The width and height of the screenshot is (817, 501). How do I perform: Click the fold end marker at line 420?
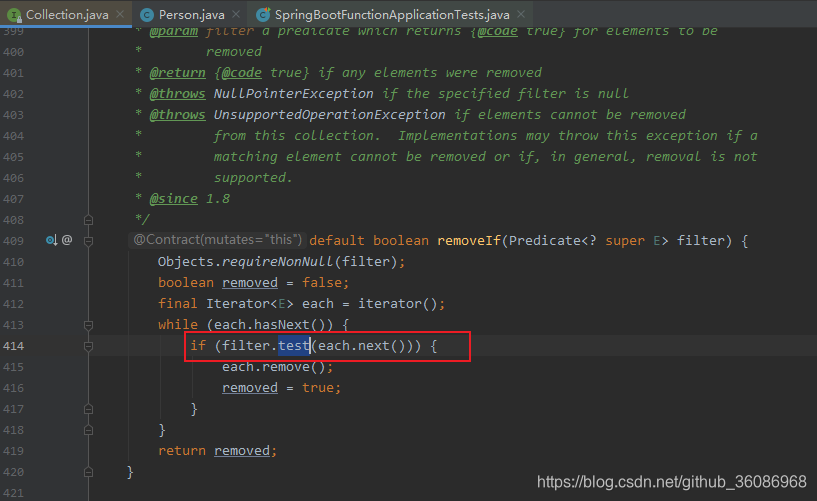click(x=89, y=472)
